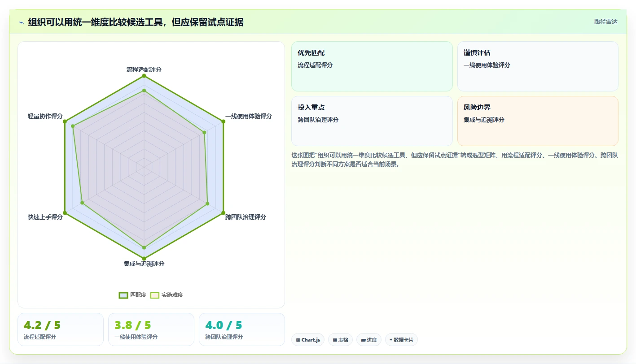Toggle the 实施难度 legend item
Screen dimensions: 636x364
pos(167,295)
